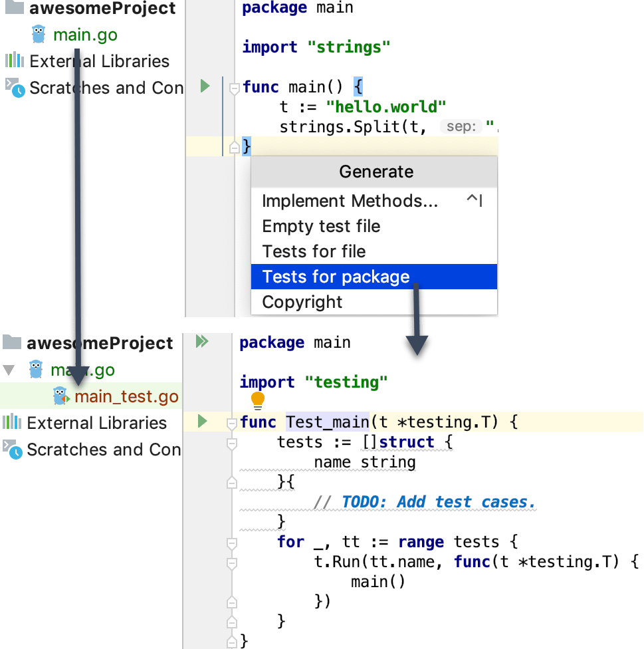Collapse the Test_main function fold marker

tap(231, 422)
